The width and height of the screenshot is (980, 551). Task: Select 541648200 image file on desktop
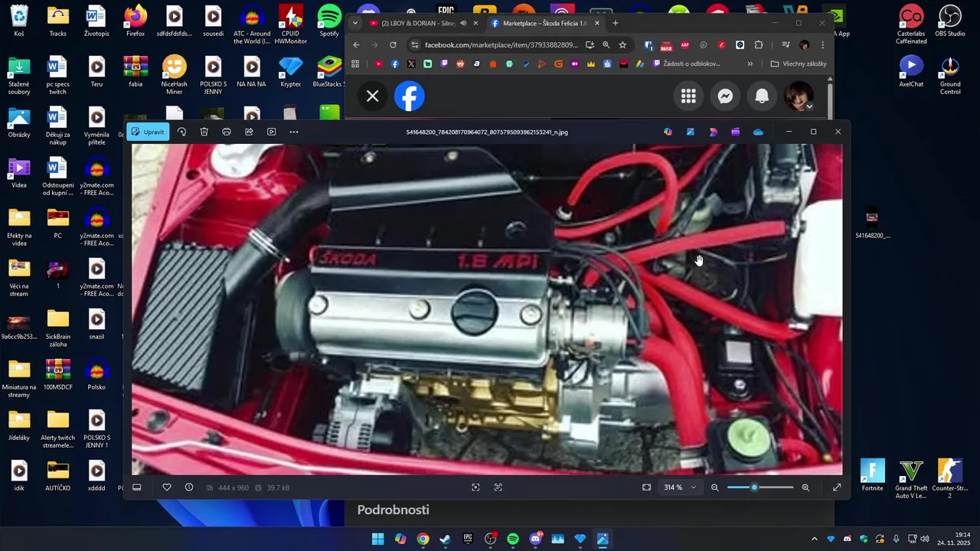[x=872, y=222]
